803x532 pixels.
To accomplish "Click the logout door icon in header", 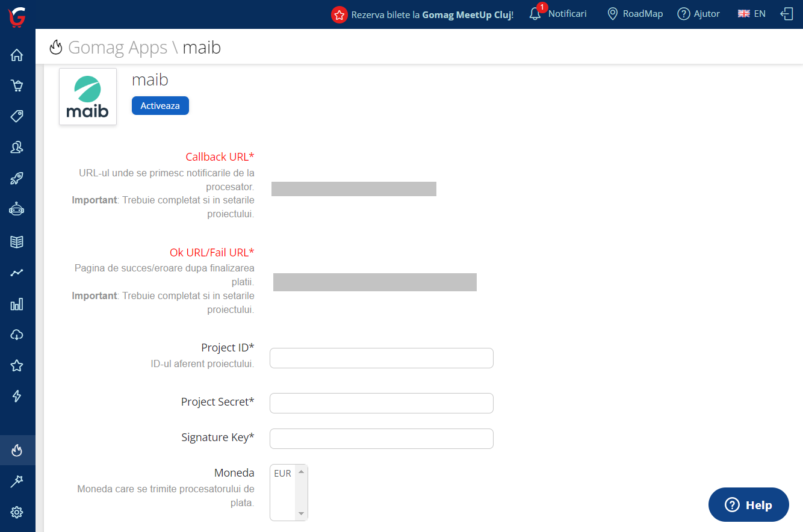I will [787, 14].
